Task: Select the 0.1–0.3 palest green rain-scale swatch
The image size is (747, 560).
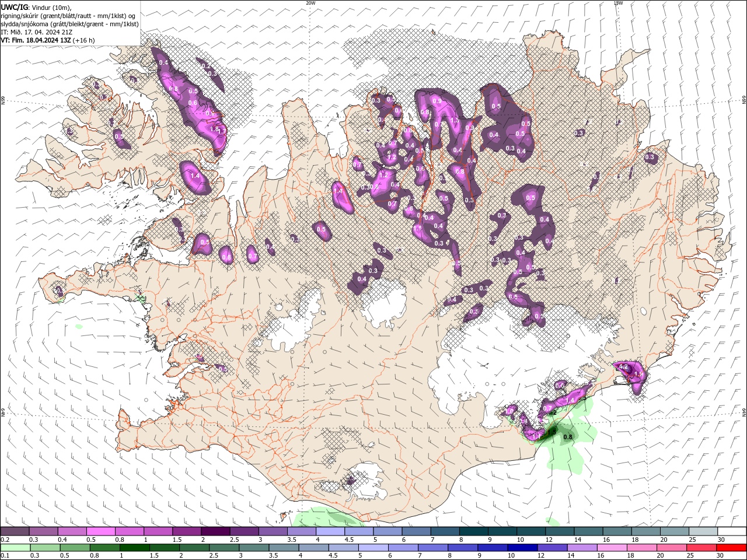Action: [16, 548]
